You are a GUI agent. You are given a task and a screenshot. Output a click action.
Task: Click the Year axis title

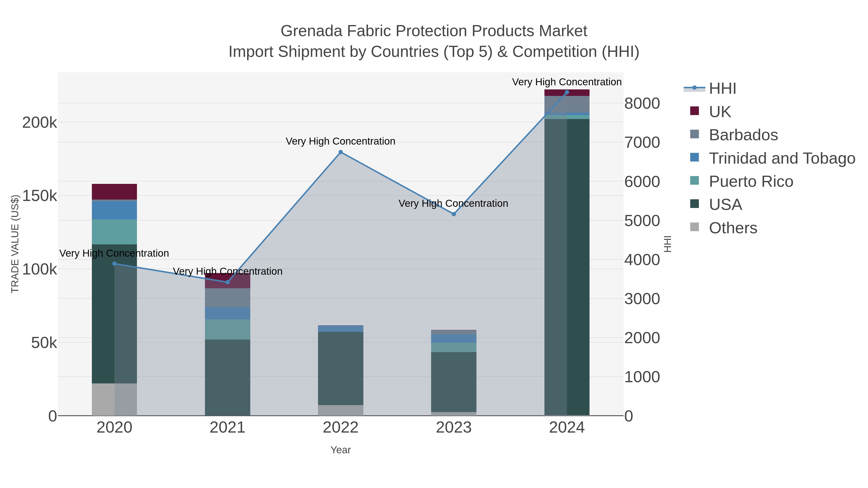[341, 450]
